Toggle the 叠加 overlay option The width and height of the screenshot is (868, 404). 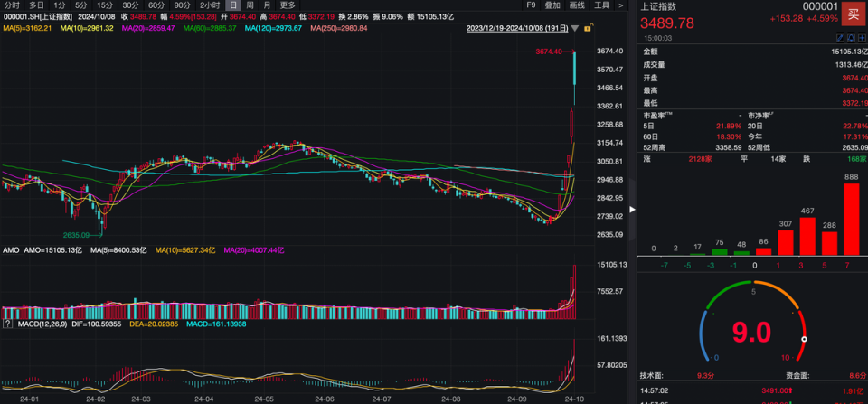pyautogui.click(x=552, y=5)
